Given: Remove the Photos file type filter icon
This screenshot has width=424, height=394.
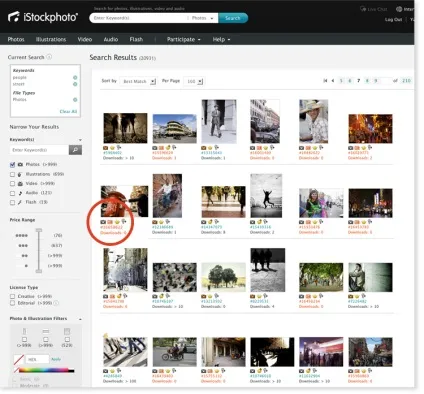Looking at the screenshot, I should click(x=75, y=100).
